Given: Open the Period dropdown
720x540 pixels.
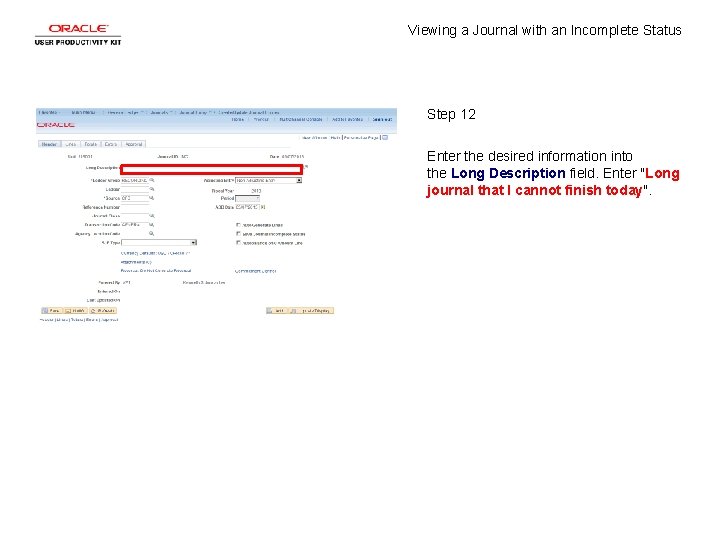Looking at the screenshot, I should (248, 198).
